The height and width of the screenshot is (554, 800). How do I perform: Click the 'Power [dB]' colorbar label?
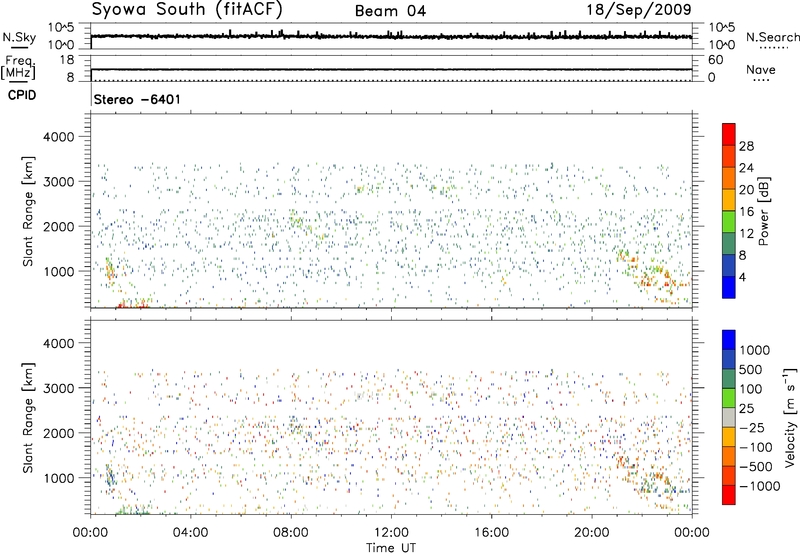pyautogui.click(x=763, y=211)
